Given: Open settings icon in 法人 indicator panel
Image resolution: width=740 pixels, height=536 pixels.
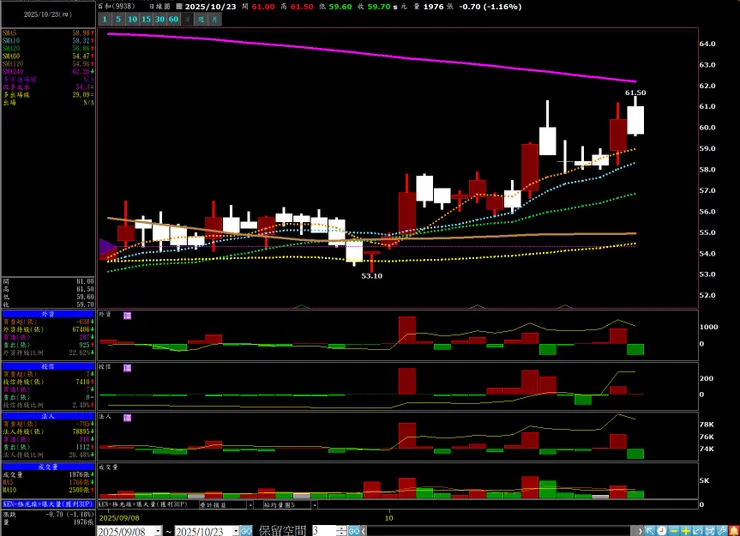Looking at the screenshot, I should (x=127, y=416).
